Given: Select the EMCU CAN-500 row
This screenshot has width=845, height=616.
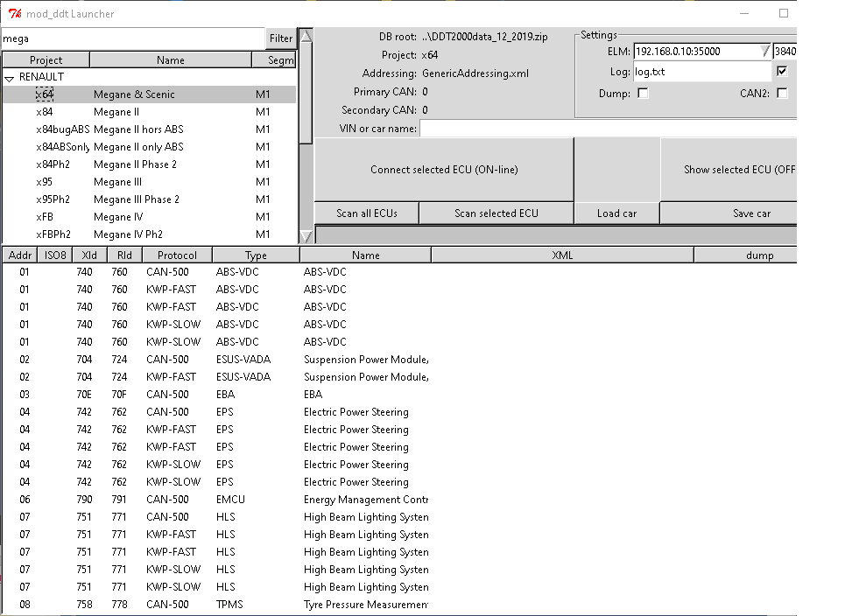Looking at the screenshot, I should pyautogui.click(x=215, y=499).
